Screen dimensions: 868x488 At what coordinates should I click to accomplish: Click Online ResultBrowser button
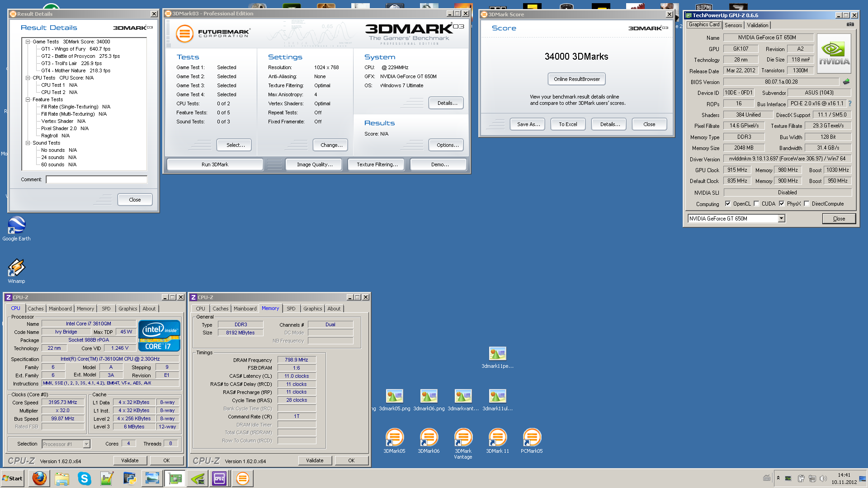[x=576, y=79]
